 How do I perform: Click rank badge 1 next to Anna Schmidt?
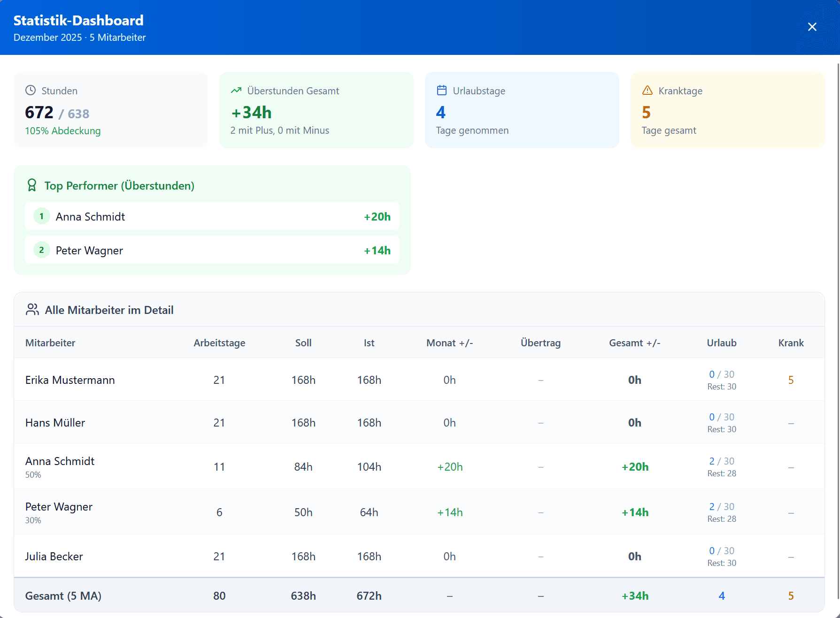(42, 216)
